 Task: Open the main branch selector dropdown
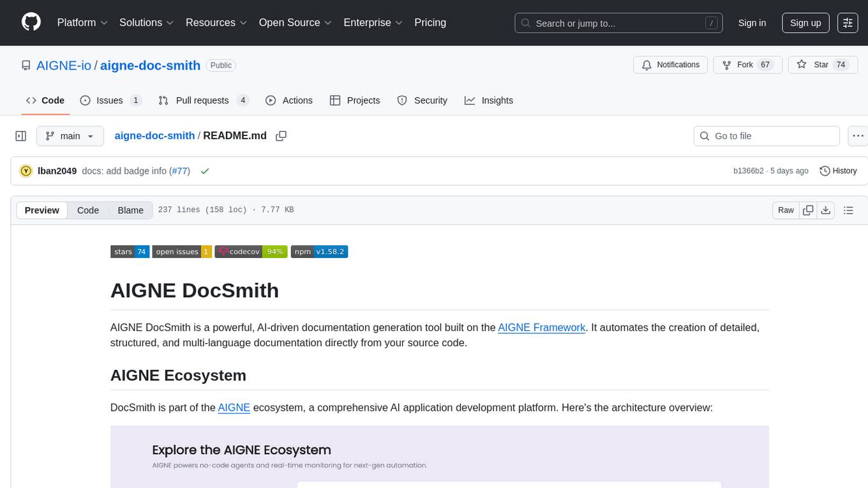coord(70,136)
